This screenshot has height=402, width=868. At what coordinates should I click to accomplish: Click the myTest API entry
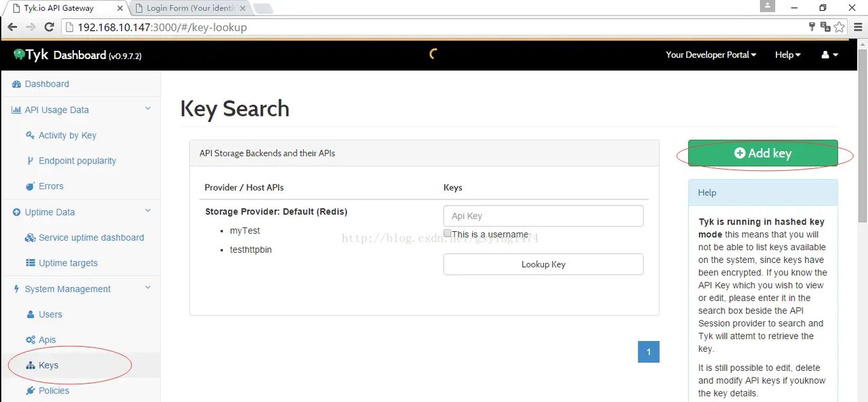pos(245,230)
